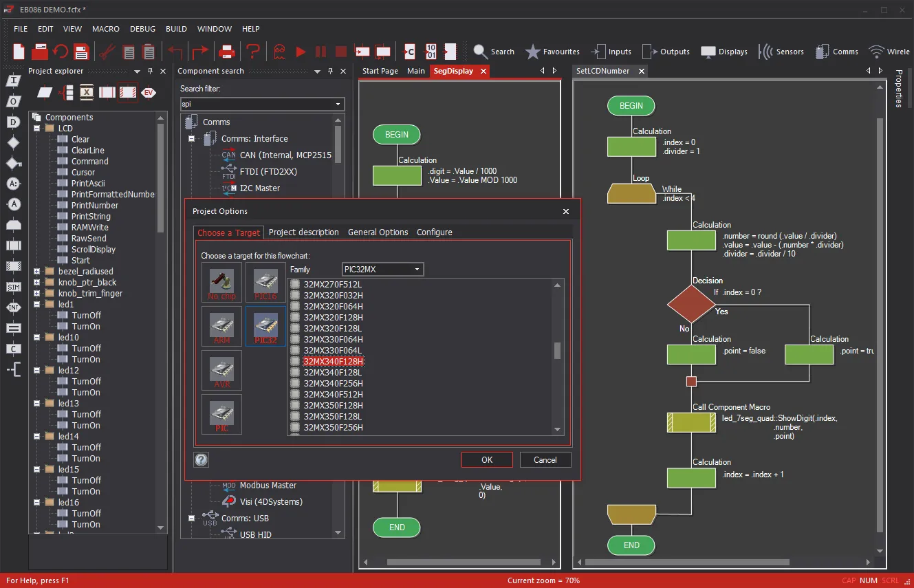The width and height of the screenshot is (914, 588).
Task: Run the flowchart simulation with the Play icon
Action: (301, 51)
